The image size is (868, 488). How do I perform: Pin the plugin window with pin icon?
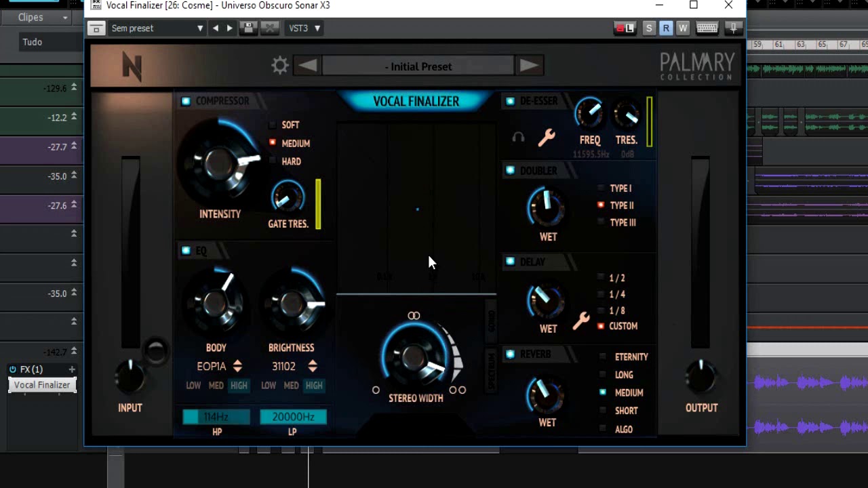[733, 28]
